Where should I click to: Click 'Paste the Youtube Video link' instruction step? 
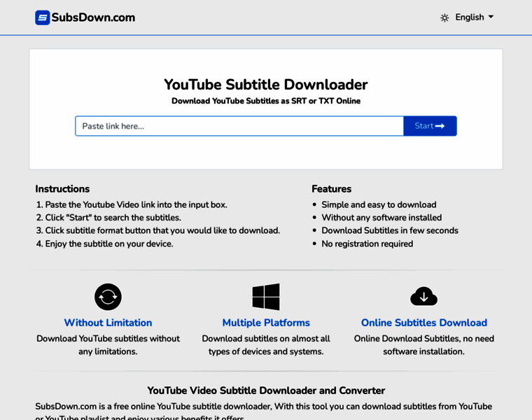click(x=136, y=204)
